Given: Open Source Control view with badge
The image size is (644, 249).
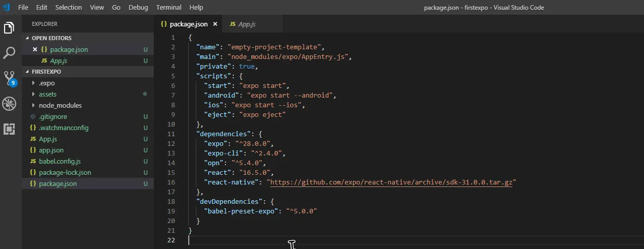Looking at the screenshot, I should 9,78.
